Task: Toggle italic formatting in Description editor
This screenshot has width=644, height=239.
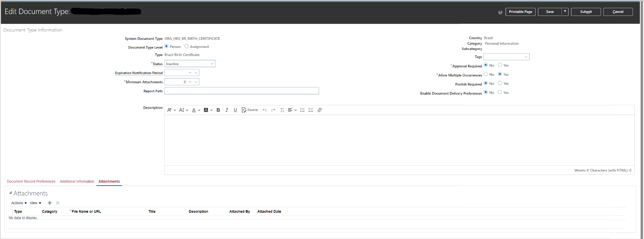Action: [x=227, y=110]
